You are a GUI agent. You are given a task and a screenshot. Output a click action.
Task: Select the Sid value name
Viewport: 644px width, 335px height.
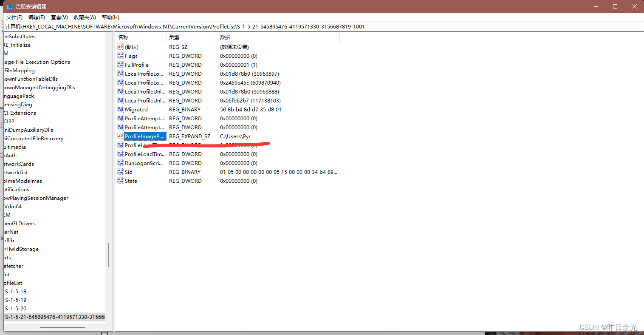(129, 172)
